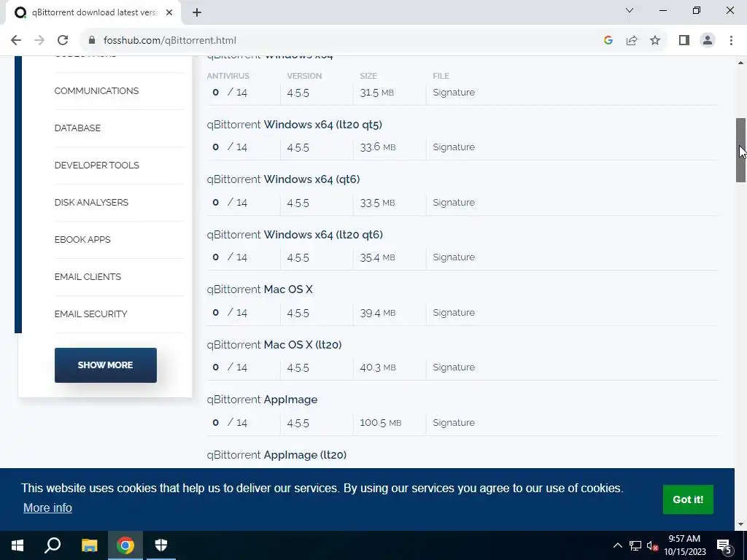
Task: Close the qBittorrent download tab
Action: coord(169,12)
